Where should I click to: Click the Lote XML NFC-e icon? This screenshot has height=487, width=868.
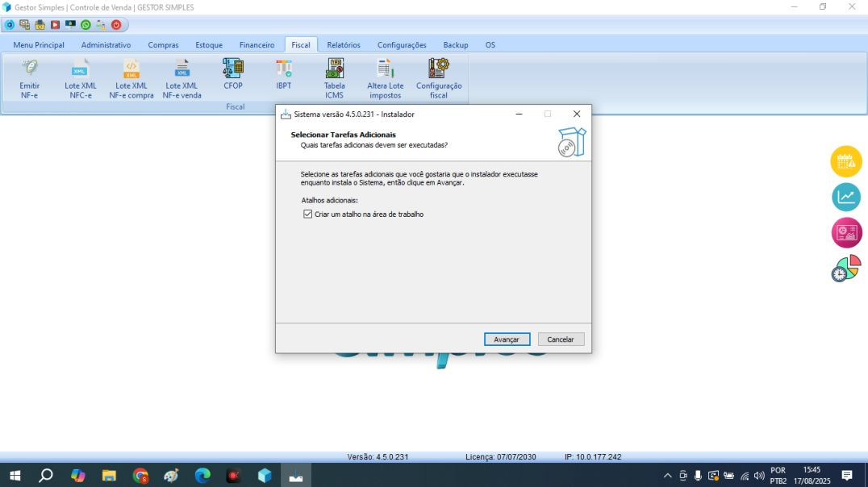80,77
